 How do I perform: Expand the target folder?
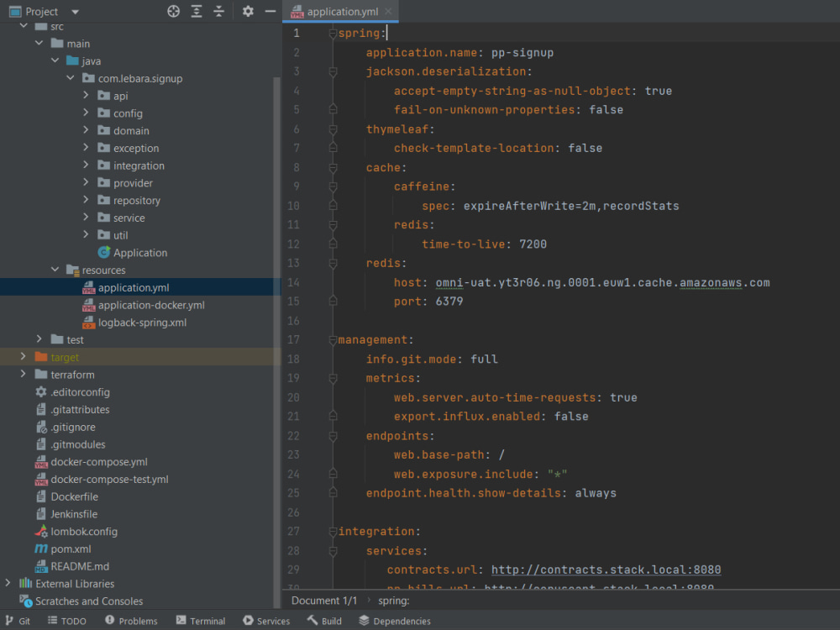click(x=23, y=357)
